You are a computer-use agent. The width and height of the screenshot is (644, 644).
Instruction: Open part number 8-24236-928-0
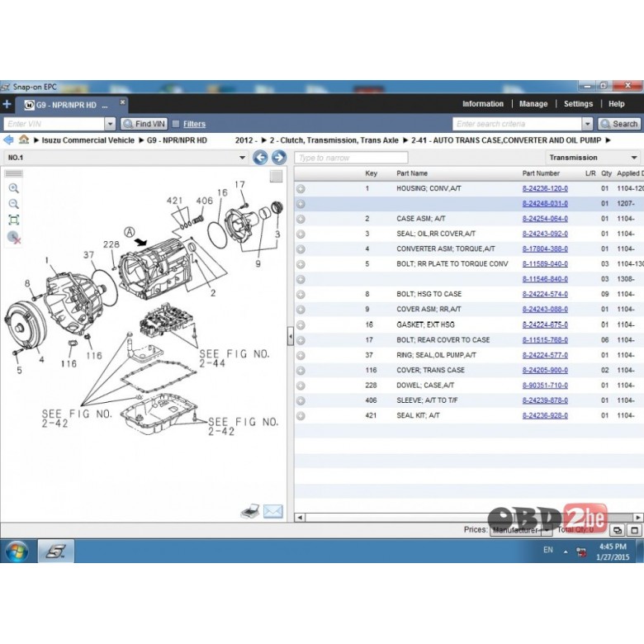pos(545,415)
